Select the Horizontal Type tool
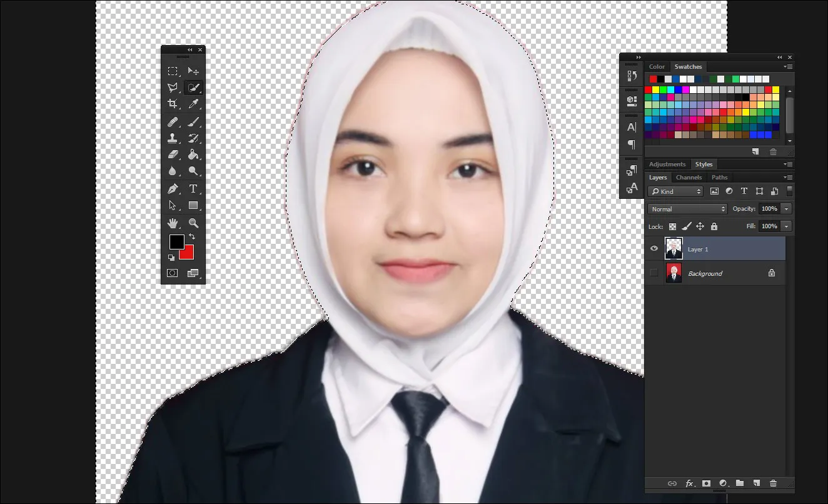This screenshot has width=828, height=504. [x=194, y=188]
